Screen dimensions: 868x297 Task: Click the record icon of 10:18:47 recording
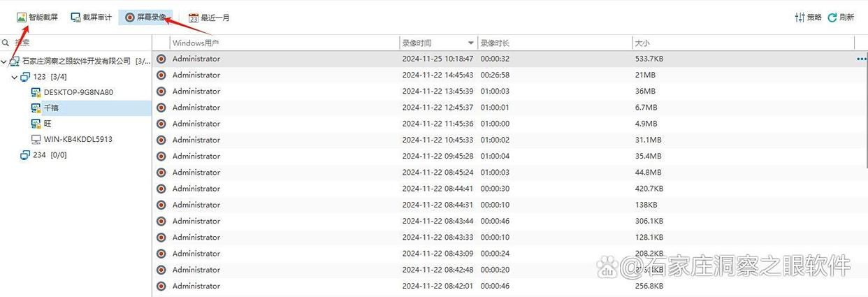161,59
